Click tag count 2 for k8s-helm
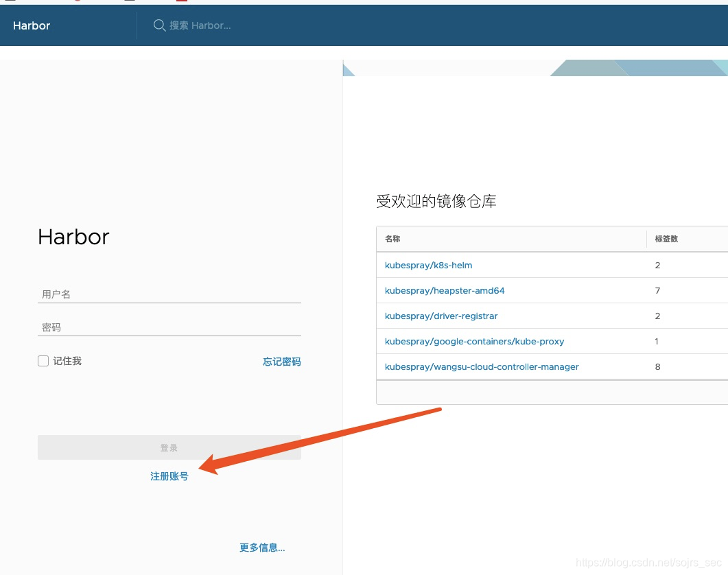Screen dimensions: 728x575 click(657, 266)
